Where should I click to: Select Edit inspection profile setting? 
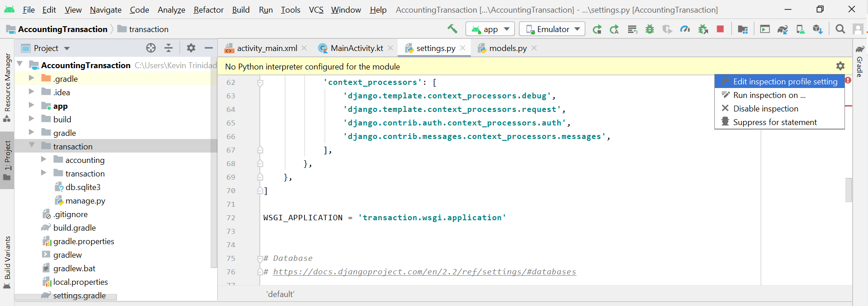coord(779,82)
